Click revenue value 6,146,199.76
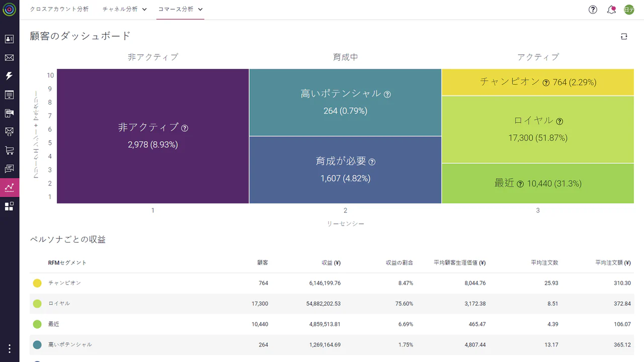Screen dimensions: 644x362 pyautogui.click(x=325, y=283)
